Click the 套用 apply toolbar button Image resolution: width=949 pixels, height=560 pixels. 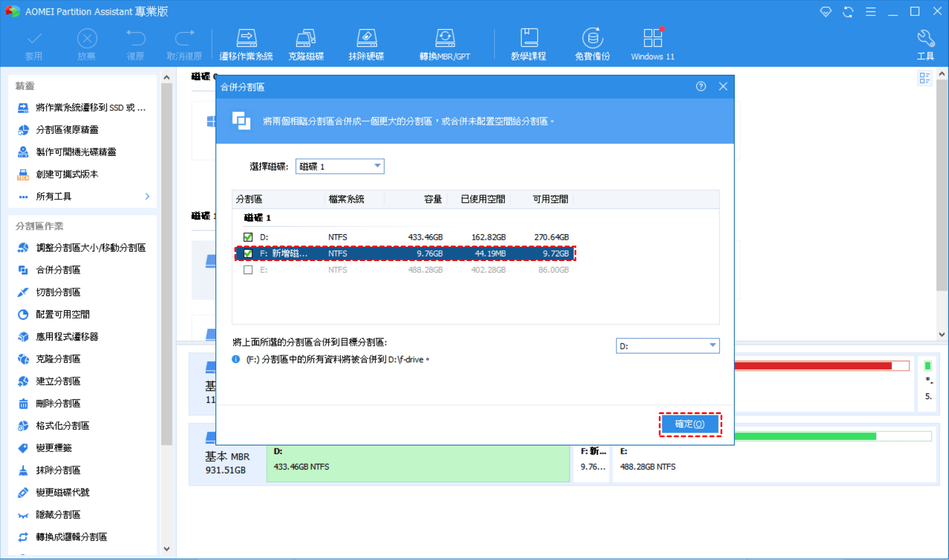point(34,45)
